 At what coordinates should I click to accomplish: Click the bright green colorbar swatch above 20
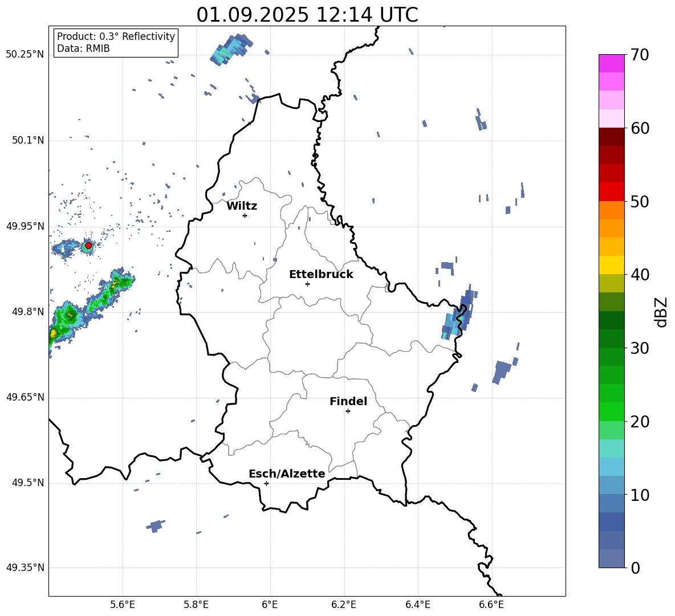tap(612, 411)
